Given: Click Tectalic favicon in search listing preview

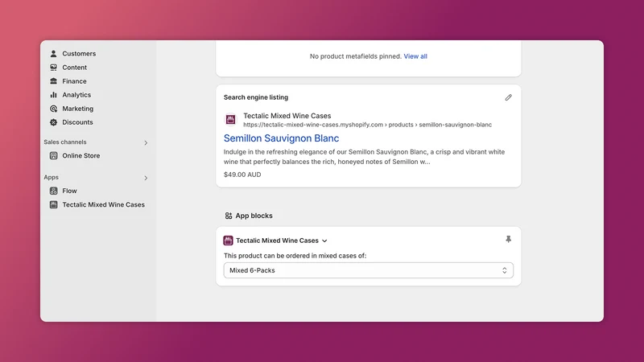Looking at the screenshot, I should (230, 119).
